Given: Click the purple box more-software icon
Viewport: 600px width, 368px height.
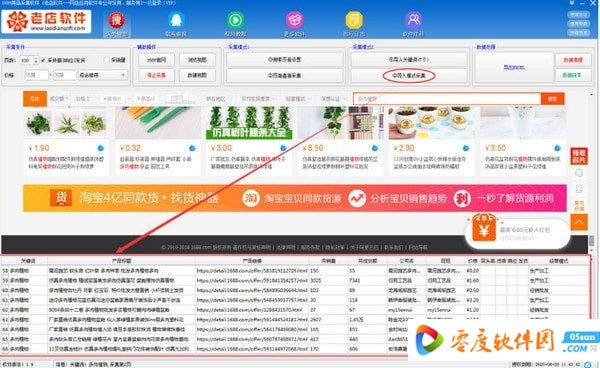Looking at the screenshot, I should (294, 20).
